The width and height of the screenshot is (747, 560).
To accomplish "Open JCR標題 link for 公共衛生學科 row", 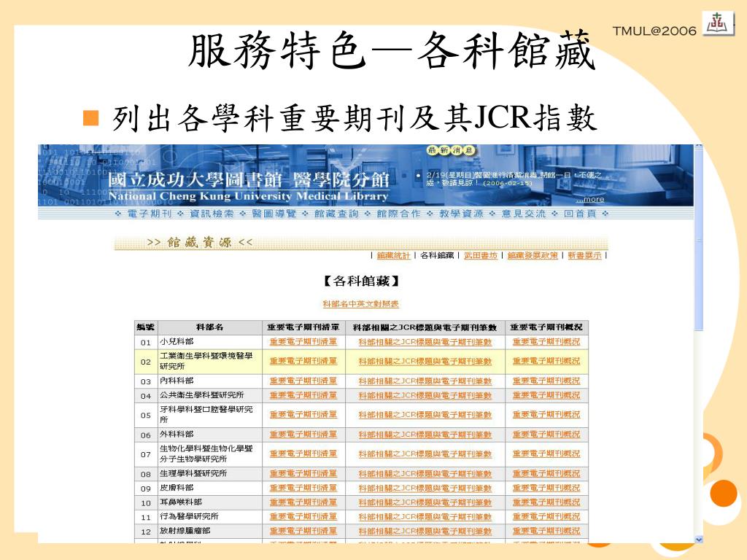I will 425,395.
